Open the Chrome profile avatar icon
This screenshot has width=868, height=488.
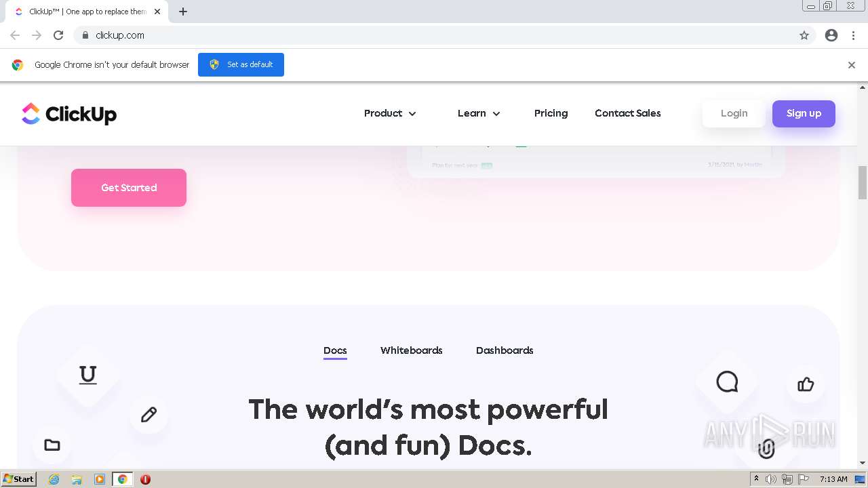coord(831,35)
